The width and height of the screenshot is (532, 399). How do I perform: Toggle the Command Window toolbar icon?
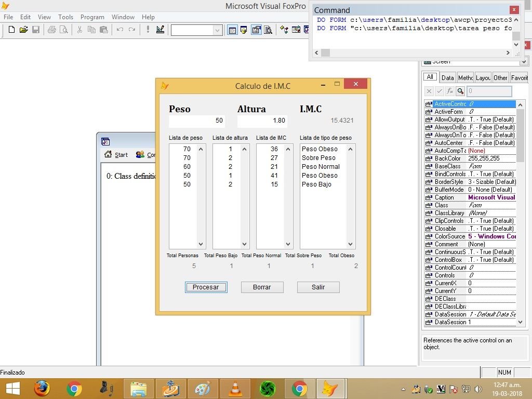point(232,30)
